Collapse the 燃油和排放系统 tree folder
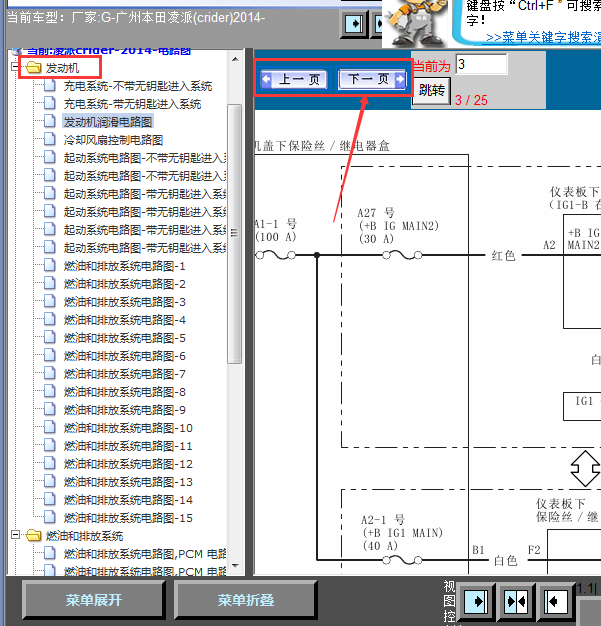The height and width of the screenshot is (626, 601). 15,535
